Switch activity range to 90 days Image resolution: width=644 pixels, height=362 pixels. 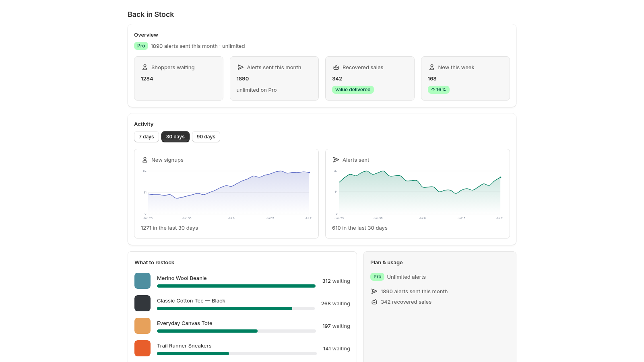(x=206, y=137)
